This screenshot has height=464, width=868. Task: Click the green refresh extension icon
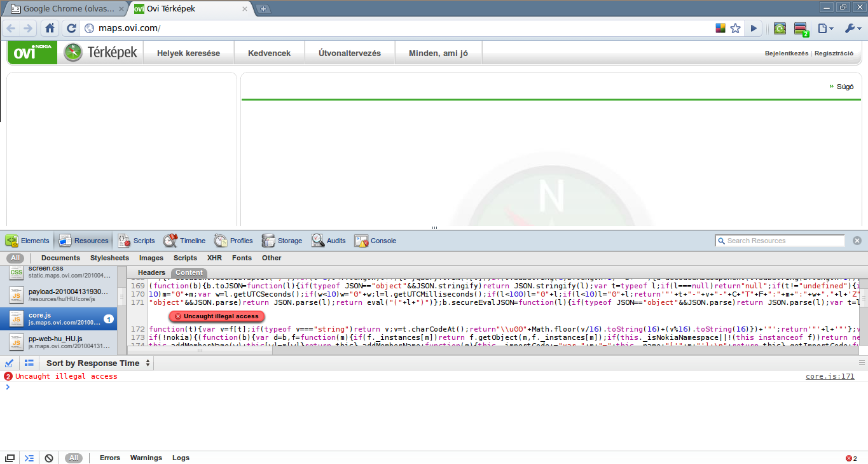pyautogui.click(x=780, y=29)
